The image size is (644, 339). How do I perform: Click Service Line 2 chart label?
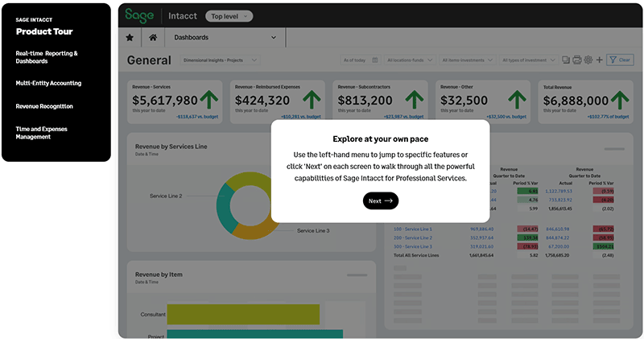point(166,196)
